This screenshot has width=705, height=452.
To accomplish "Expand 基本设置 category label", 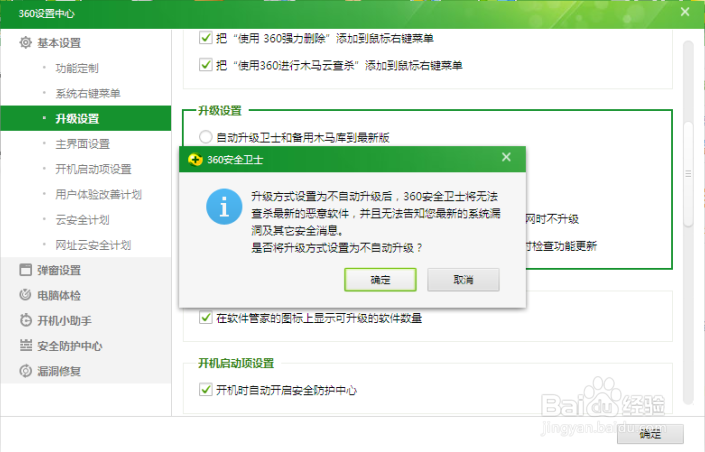I will point(59,43).
